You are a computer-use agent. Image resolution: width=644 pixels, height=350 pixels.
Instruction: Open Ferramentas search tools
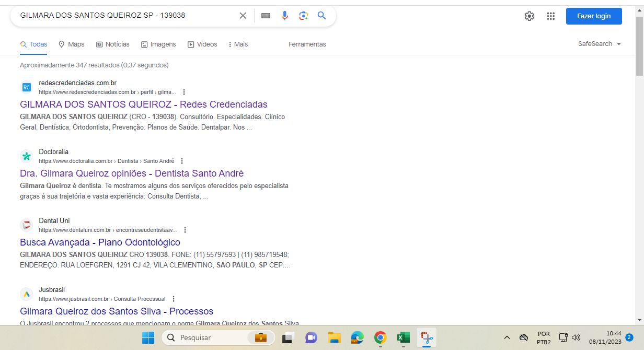(x=307, y=44)
